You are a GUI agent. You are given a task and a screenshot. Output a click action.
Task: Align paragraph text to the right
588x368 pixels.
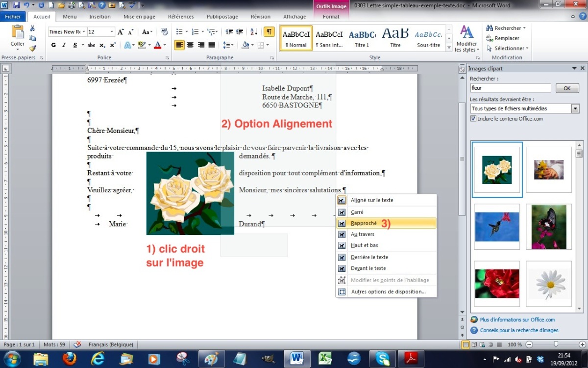[x=201, y=45]
